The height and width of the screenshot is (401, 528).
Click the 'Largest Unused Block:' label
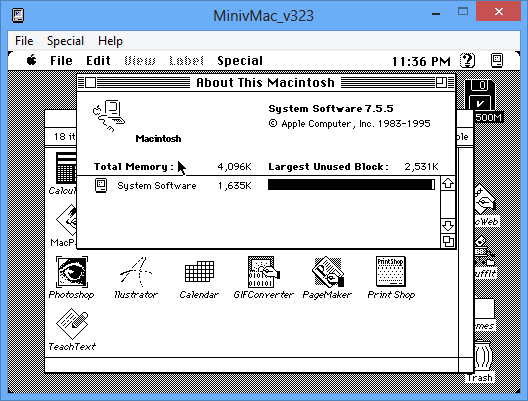329,167
